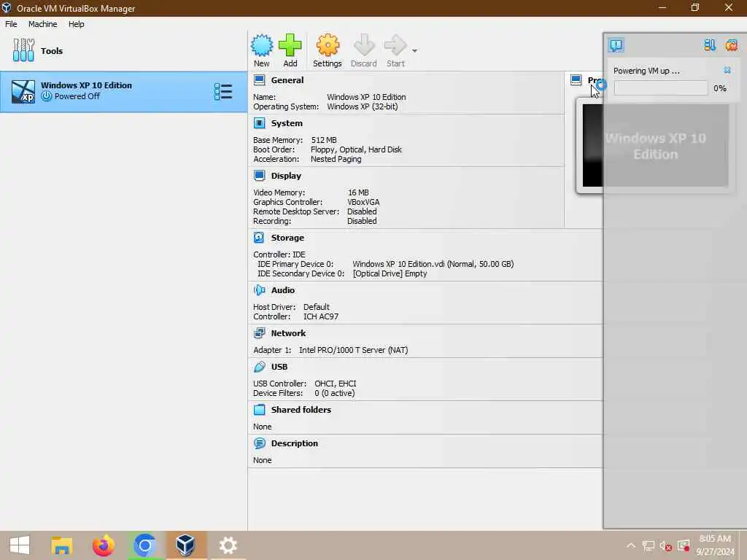Open the System section header link
The image size is (747, 560).
coord(287,123)
